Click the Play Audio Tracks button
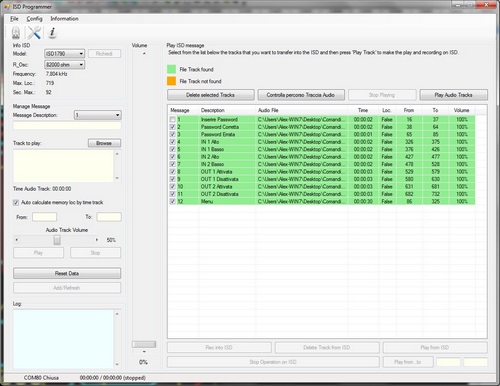 [453, 95]
